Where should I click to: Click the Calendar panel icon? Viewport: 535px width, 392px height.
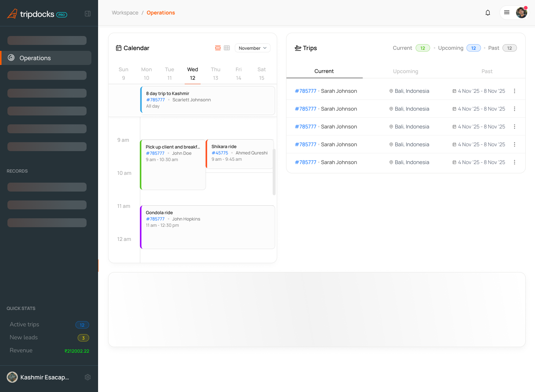pos(119,48)
